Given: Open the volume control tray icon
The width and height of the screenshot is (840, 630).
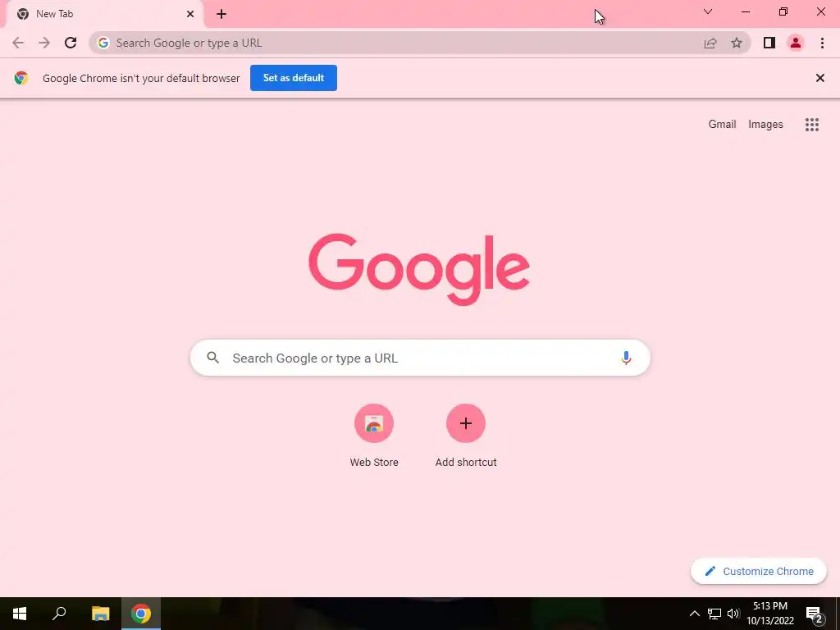Looking at the screenshot, I should coord(733,614).
